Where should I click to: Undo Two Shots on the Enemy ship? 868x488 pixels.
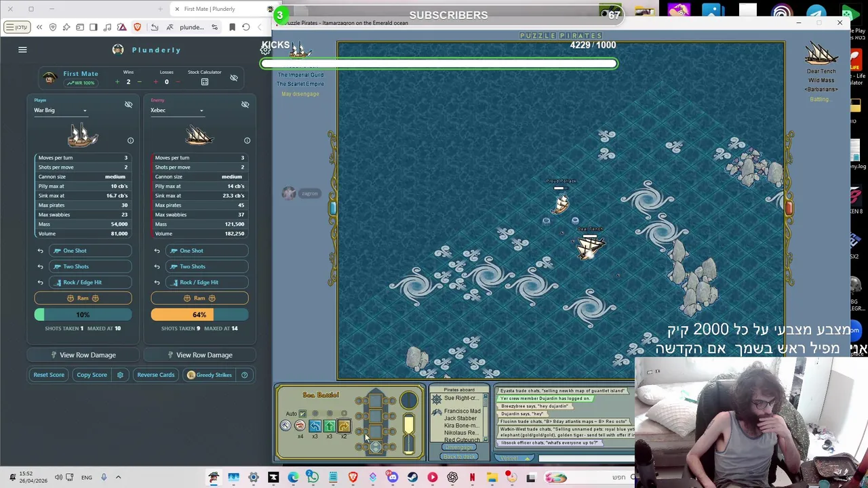pos(157,266)
